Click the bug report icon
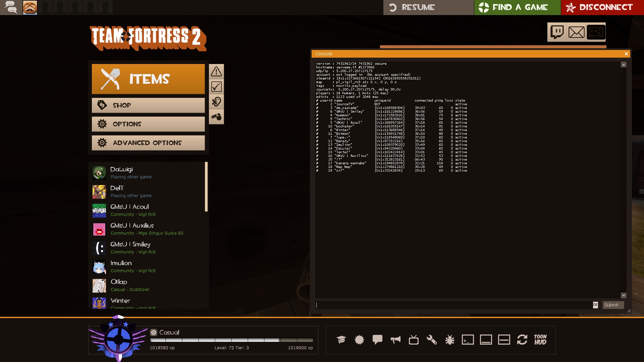Image resolution: width=644 pixels, height=362 pixels. [x=449, y=340]
